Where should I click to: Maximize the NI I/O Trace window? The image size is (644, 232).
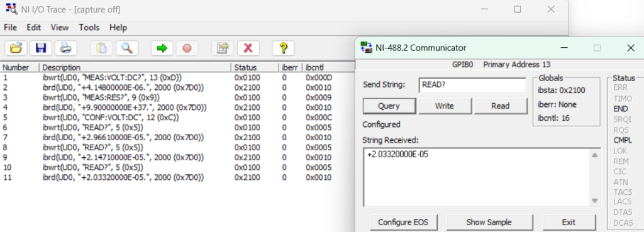[518, 9]
